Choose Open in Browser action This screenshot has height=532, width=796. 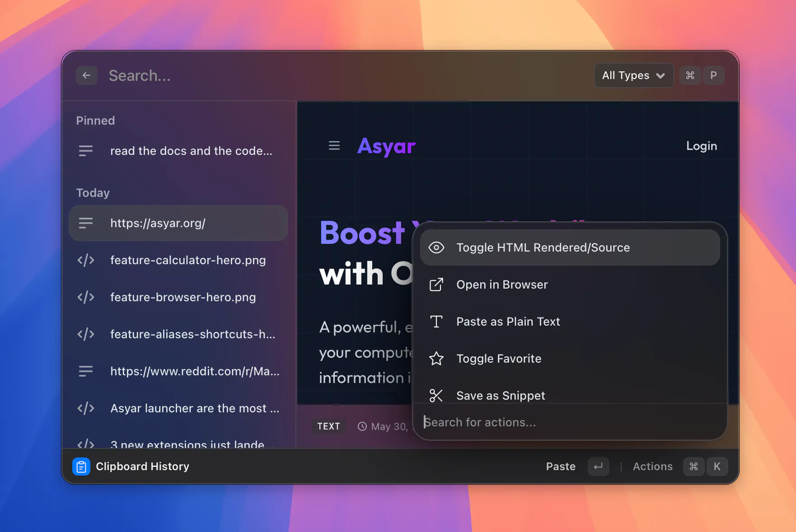coord(570,285)
